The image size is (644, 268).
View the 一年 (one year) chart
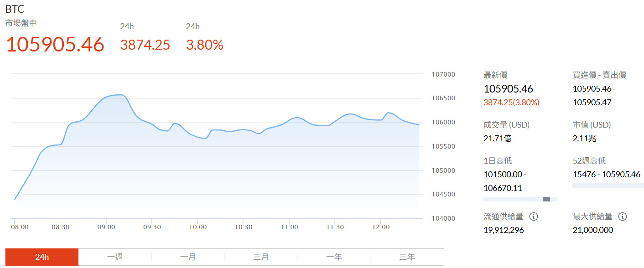pos(334,257)
